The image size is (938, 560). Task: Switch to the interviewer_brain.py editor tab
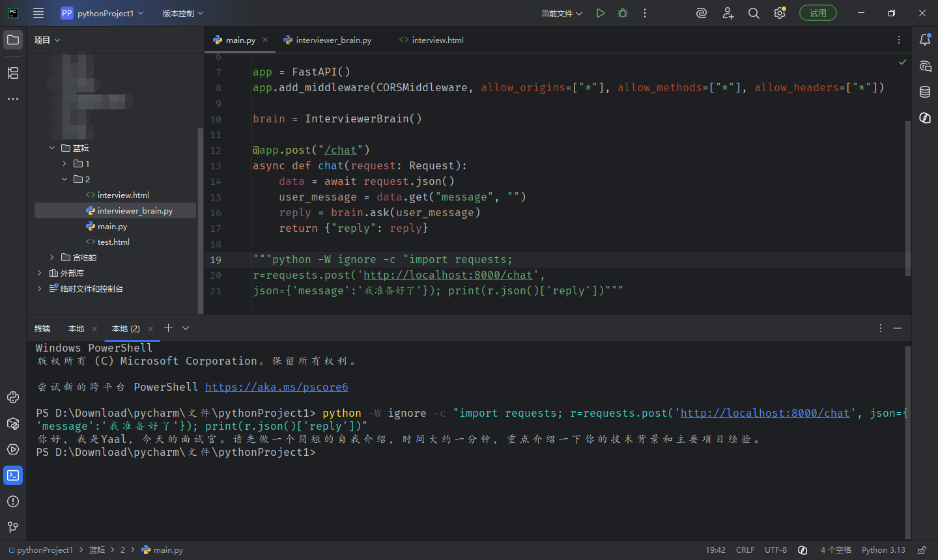(x=328, y=40)
